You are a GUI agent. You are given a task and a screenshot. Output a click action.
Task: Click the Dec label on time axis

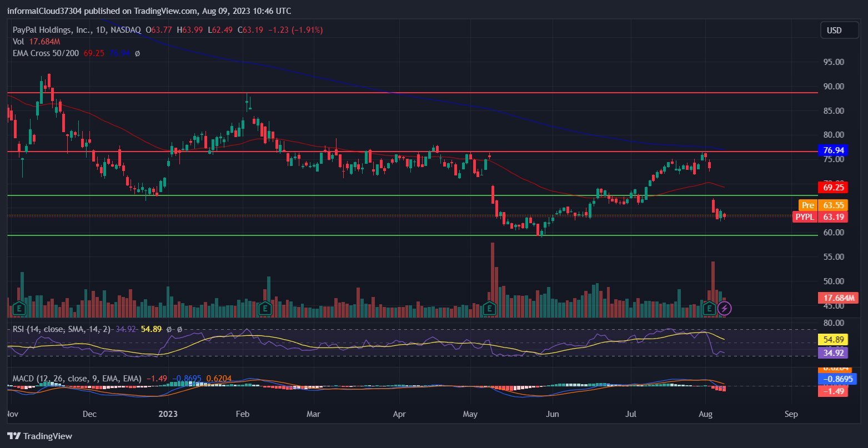[x=89, y=414]
